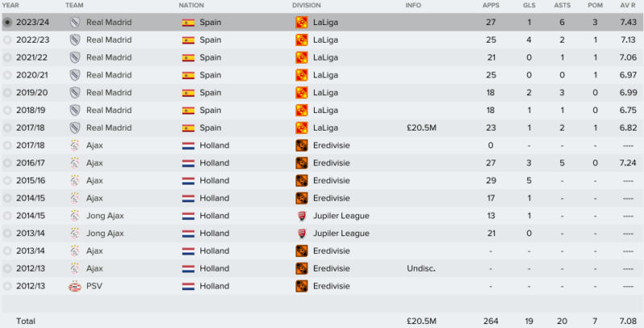Click the NATION column header
The height and width of the screenshot is (328, 644).
192,6
